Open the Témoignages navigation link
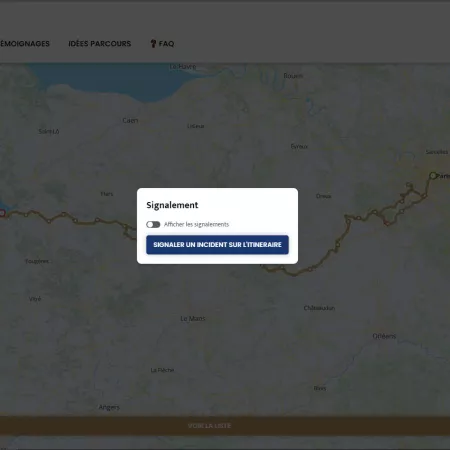 click(25, 44)
